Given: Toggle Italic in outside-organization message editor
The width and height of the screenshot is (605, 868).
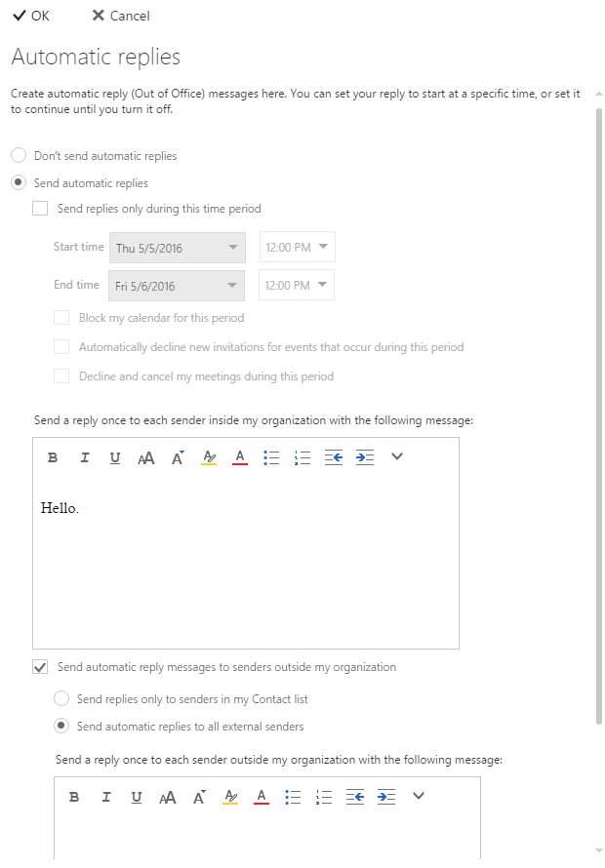Looking at the screenshot, I should (105, 797).
